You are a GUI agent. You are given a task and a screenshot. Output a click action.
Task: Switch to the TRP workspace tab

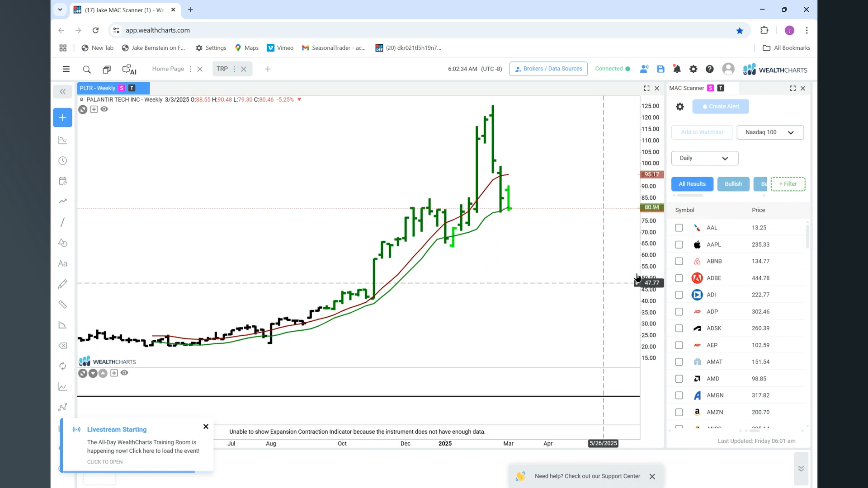click(222, 69)
